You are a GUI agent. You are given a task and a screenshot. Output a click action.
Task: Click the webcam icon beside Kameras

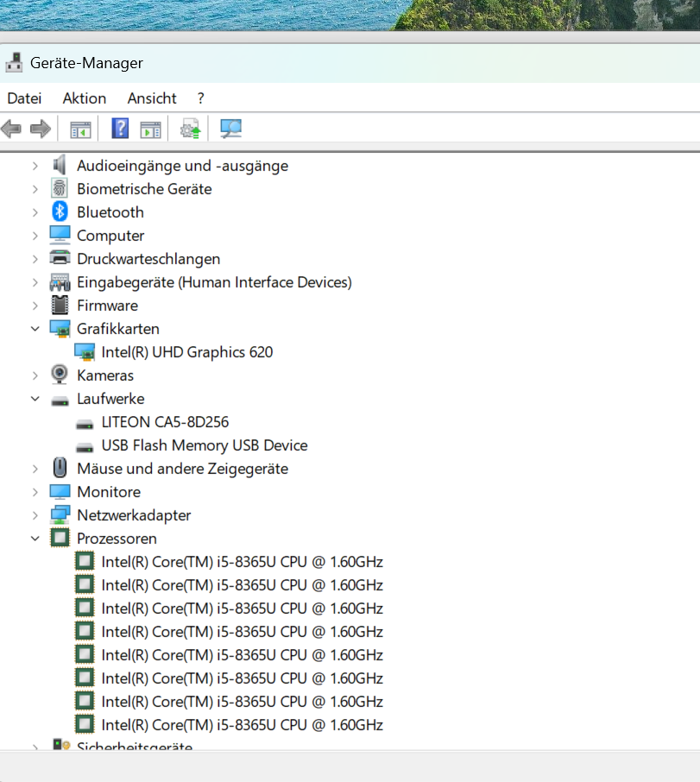coord(60,375)
